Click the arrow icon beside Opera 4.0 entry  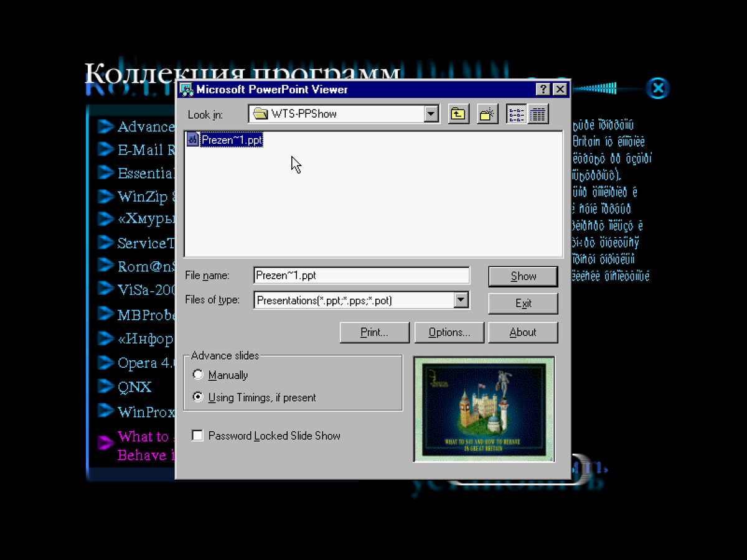click(105, 363)
